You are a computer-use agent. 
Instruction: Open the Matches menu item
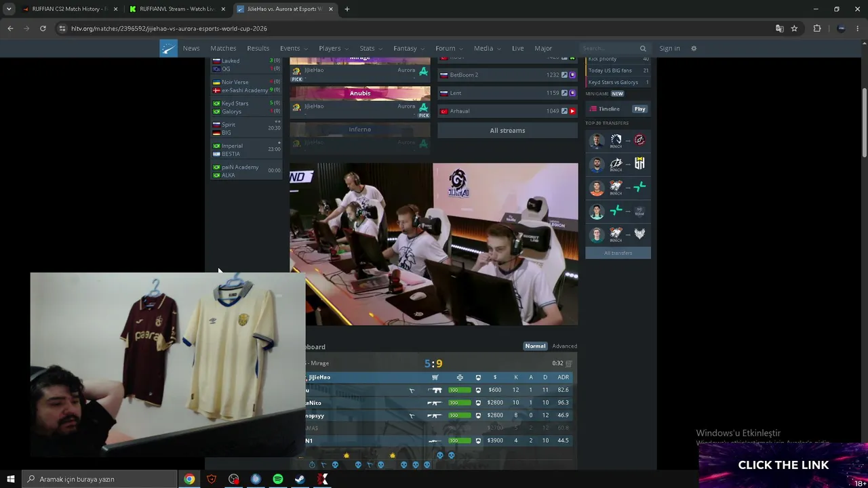point(223,48)
